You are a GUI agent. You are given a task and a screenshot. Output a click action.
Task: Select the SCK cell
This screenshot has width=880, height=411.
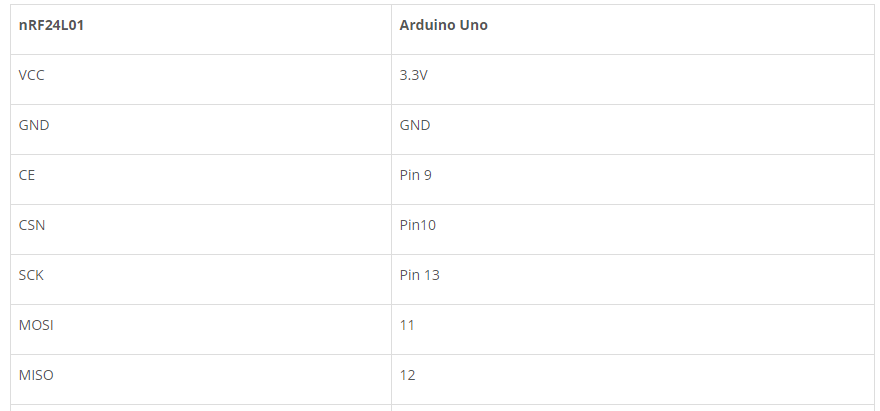click(201, 280)
